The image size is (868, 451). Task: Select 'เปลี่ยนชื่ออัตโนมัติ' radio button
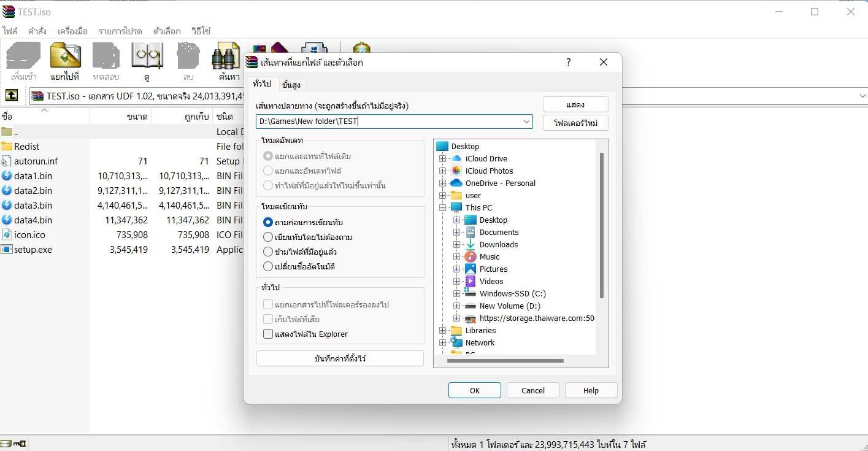tap(268, 266)
